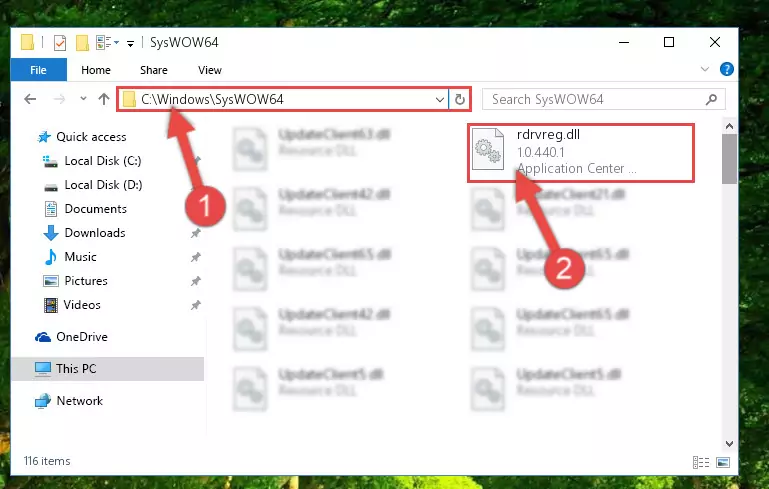Click the Search SysWOW64 field

point(604,100)
